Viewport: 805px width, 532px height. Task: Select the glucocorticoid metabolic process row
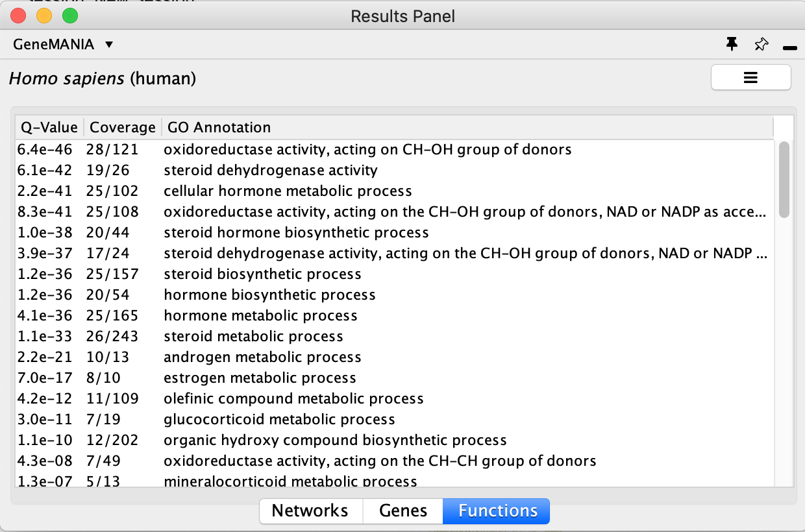click(279, 419)
